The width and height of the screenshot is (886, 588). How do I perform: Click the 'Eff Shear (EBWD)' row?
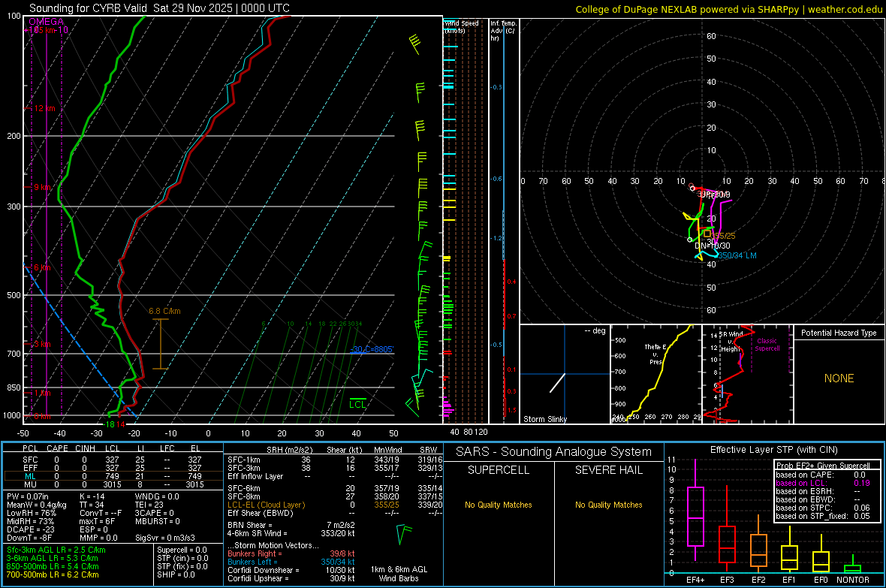pos(335,513)
